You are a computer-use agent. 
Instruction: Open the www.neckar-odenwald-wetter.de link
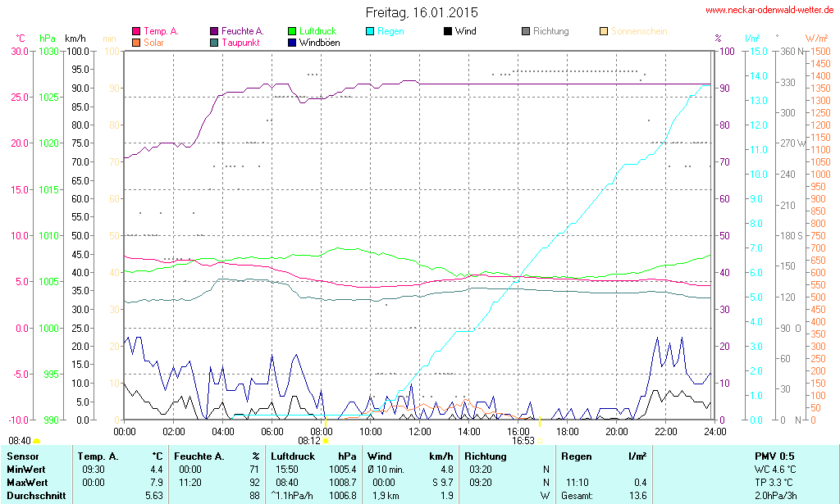[770, 11]
